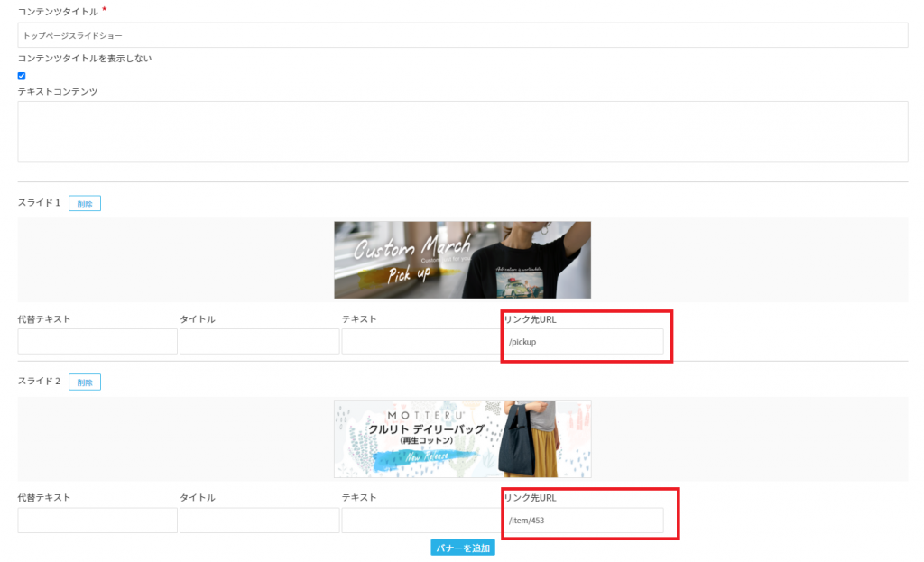
Task: Click the バナーを追加 button
Action: click(463, 548)
